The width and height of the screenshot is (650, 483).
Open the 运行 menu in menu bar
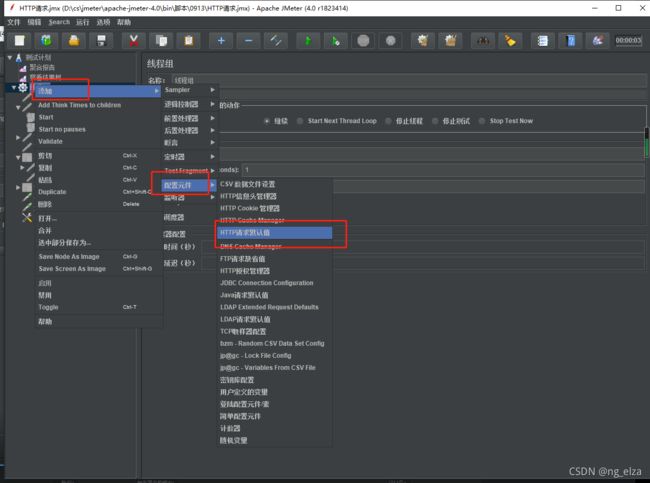[82, 22]
